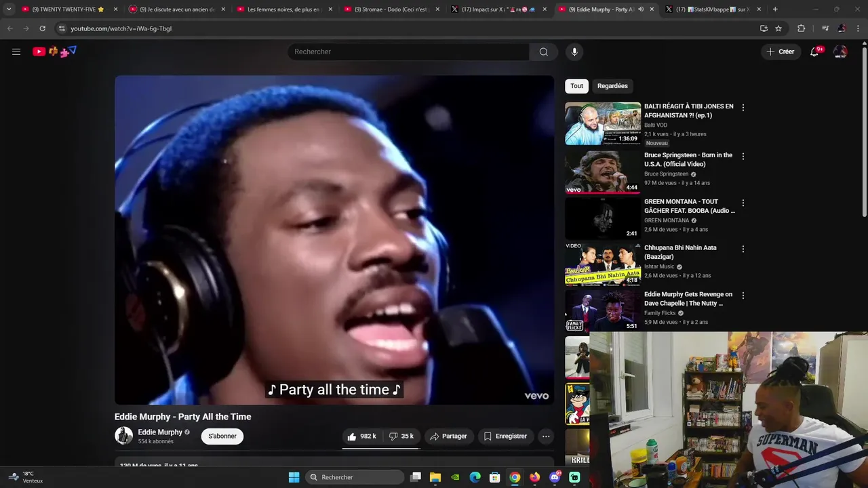Select the Regardées filter chip

point(612,86)
